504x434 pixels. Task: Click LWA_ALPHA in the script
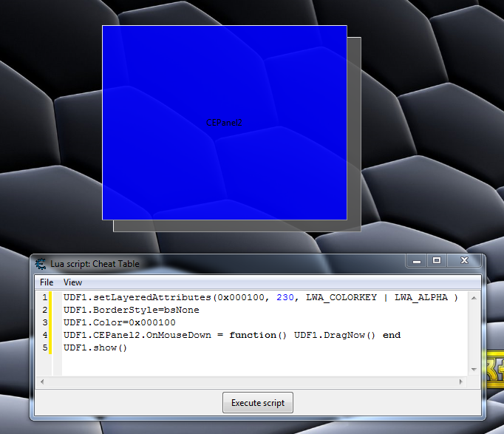coord(421,298)
